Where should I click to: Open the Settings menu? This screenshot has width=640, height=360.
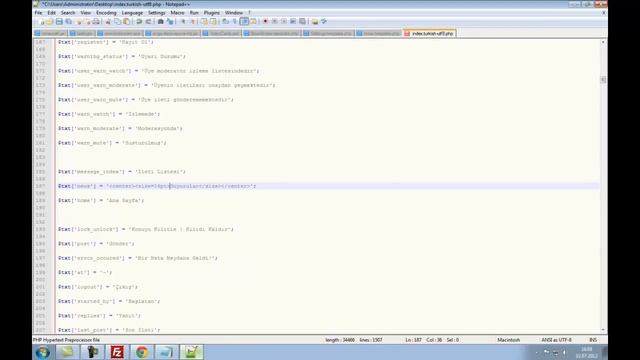coord(157,13)
